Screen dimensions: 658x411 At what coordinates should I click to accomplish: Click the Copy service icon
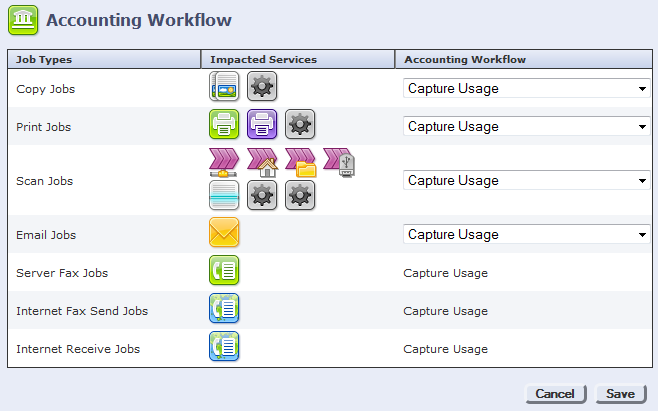coord(224,87)
